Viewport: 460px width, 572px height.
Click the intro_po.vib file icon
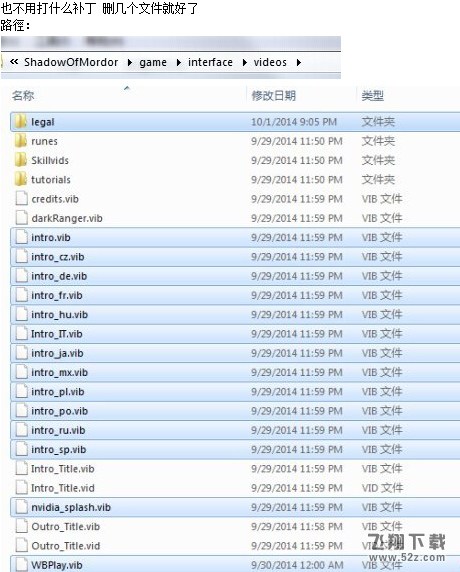point(22,411)
